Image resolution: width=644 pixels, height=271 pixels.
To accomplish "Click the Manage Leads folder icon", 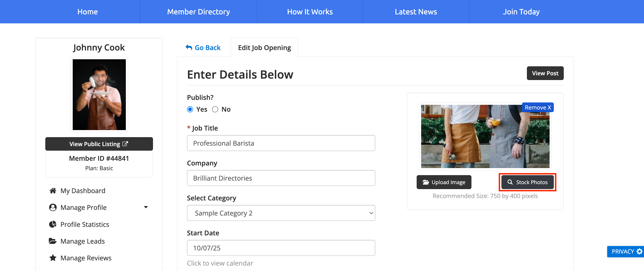I will click(x=53, y=241).
